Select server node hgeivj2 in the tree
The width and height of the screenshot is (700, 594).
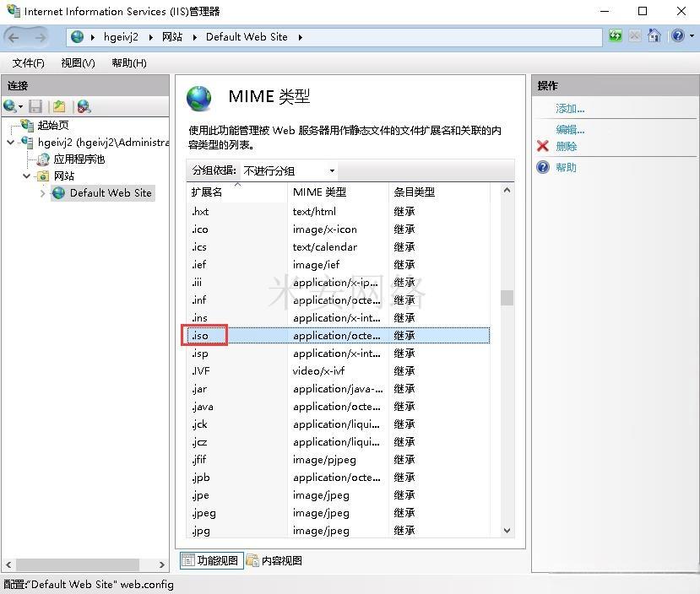[103, 143]
